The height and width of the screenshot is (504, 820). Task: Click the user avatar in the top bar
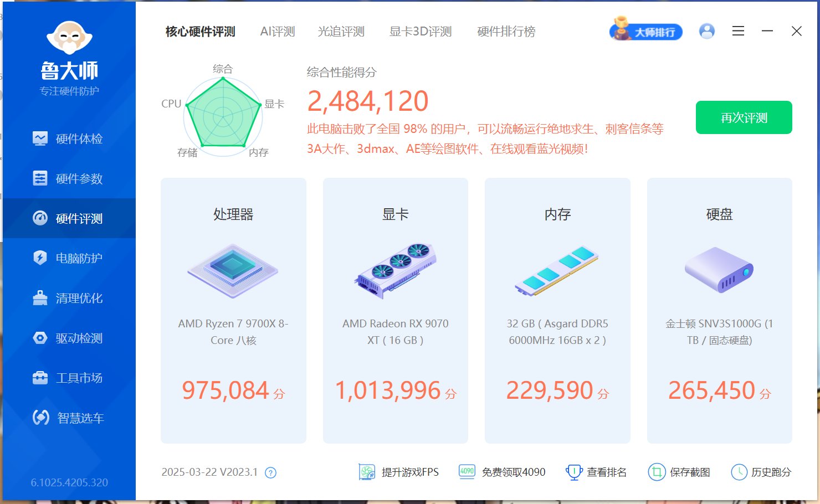point(706,31)
